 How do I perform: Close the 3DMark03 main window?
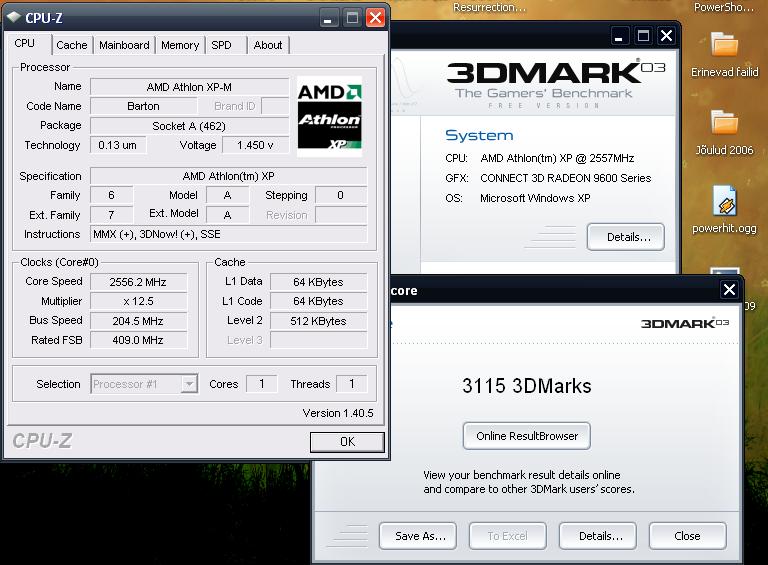coord(666,36)
